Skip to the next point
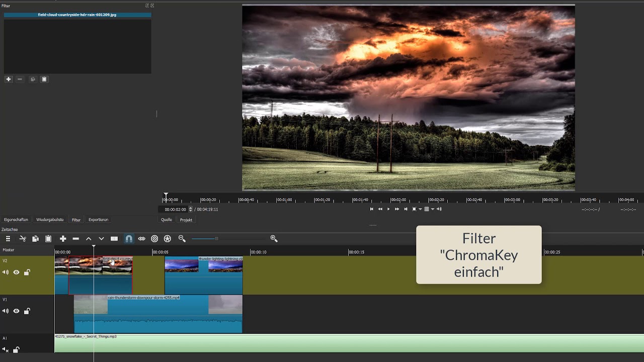The width and height of the screenshot is (644, 362). point(406,209)
